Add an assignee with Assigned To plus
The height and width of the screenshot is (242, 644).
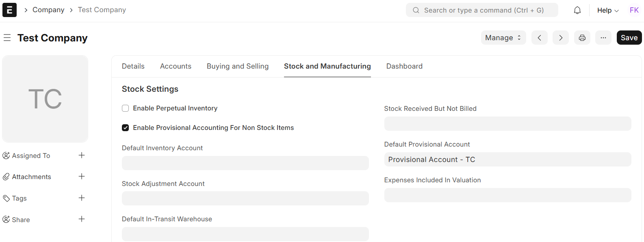click(x=82, y=155)
